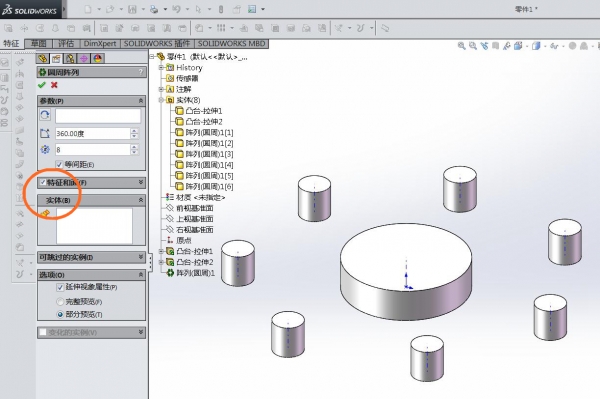Select the PropertyManager tab icon
Viewport: 600px width, 399px height.
coord(56,58)
